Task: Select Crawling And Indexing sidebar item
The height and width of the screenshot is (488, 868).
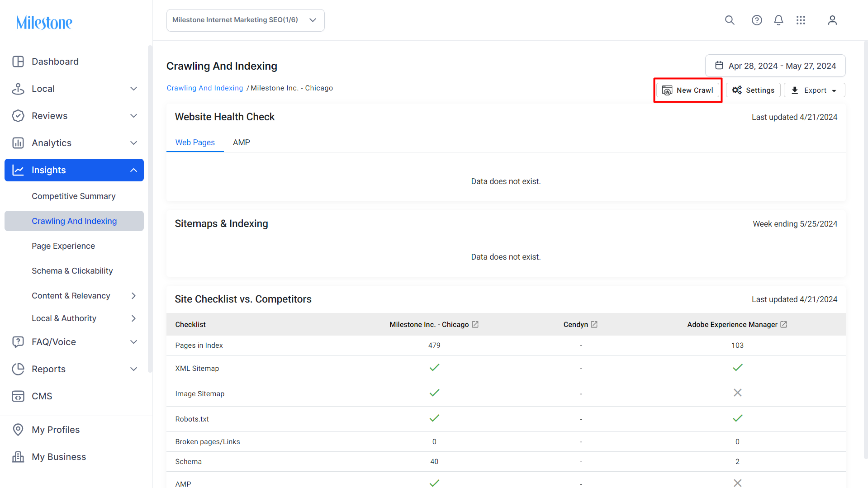Action: (x=74, y=221)
